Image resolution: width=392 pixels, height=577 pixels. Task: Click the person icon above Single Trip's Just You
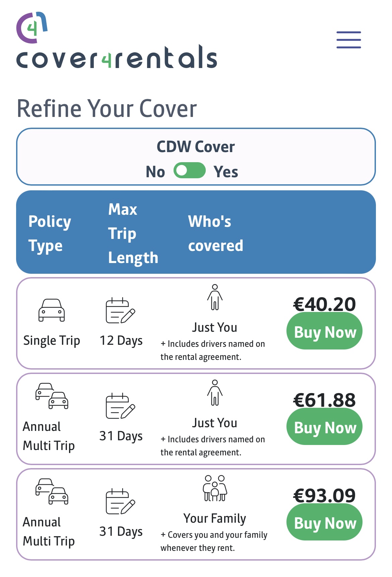click(215, 297)
